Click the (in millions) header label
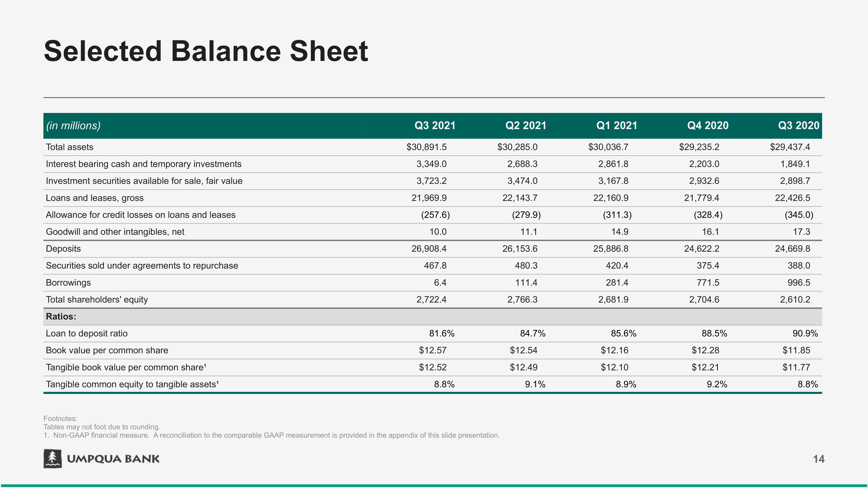Screen dimensions: 868x488 click(73, 126)
